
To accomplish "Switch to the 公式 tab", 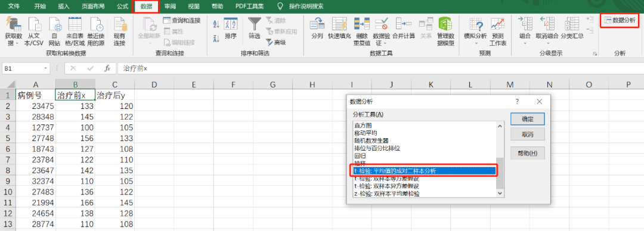I will point(122,6).
